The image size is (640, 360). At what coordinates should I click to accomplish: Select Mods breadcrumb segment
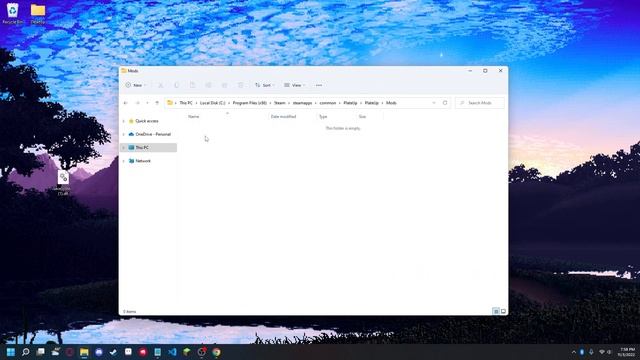point(391,103)
